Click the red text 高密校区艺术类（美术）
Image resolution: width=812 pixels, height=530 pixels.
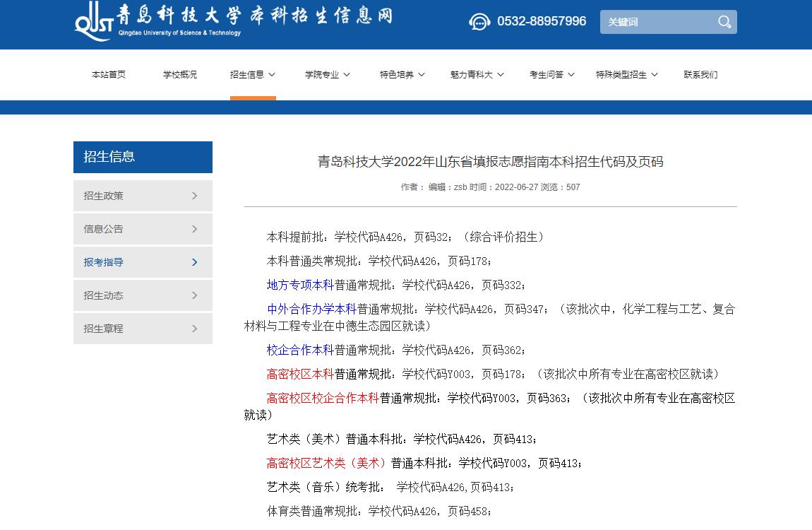point(326,463)
